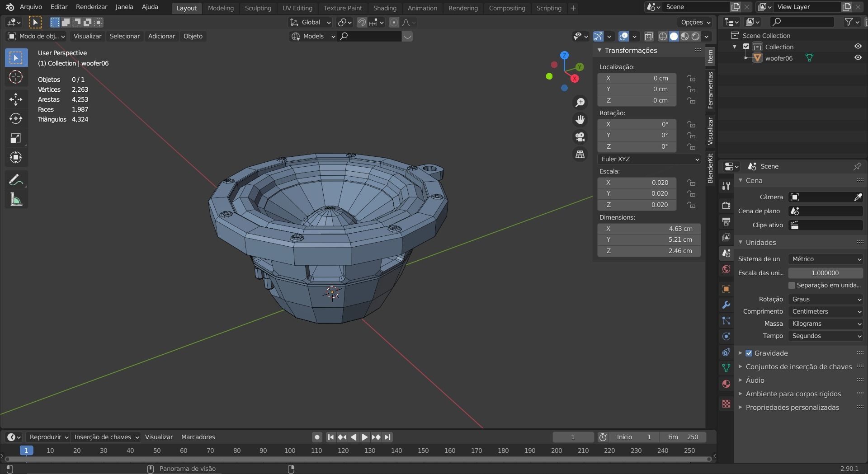This screenshot has width=868, height=474.
Task: Open the Métrico unit system dropdown
Action: [826, 259]
